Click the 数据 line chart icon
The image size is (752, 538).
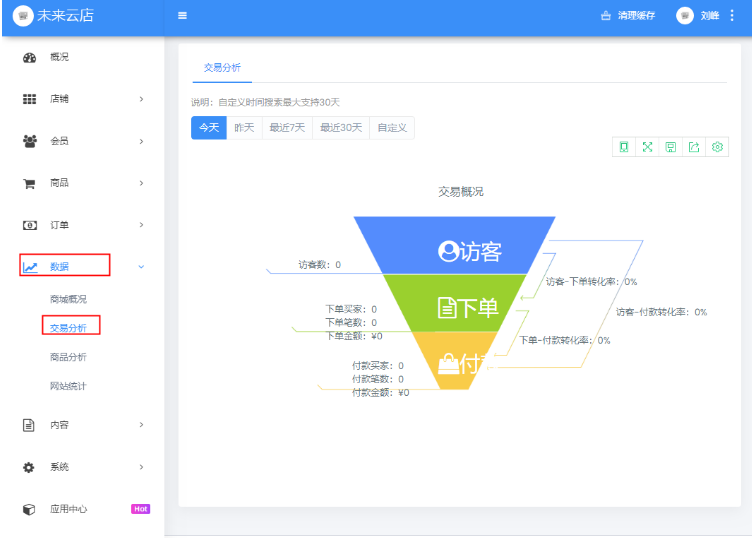click(x=30, y=267)
